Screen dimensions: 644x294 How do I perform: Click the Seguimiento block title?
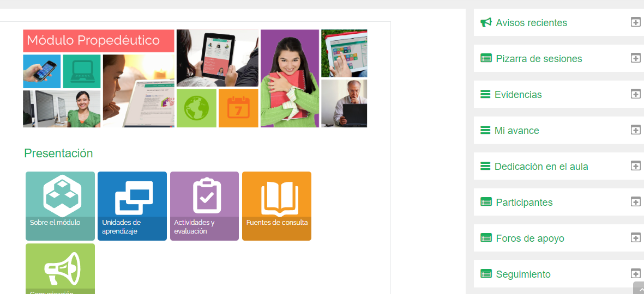[523, 274]
